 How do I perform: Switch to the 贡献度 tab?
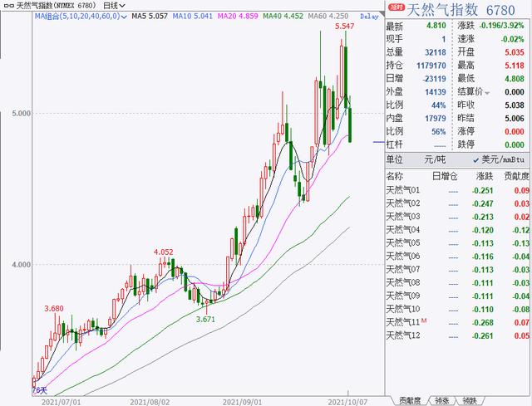[410, 401]
